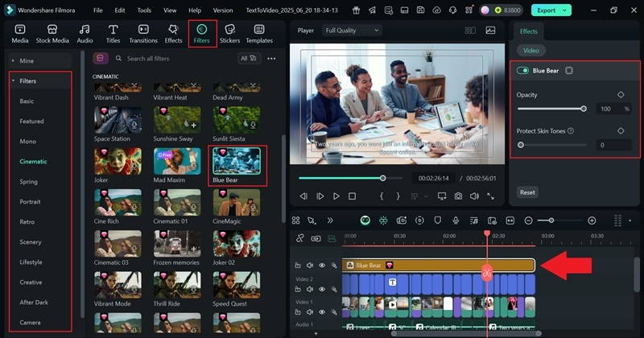The height and width of the screenshot is (338, 644).
Task: Adjust the Opacity slider handle
Action: click(584, 109)
